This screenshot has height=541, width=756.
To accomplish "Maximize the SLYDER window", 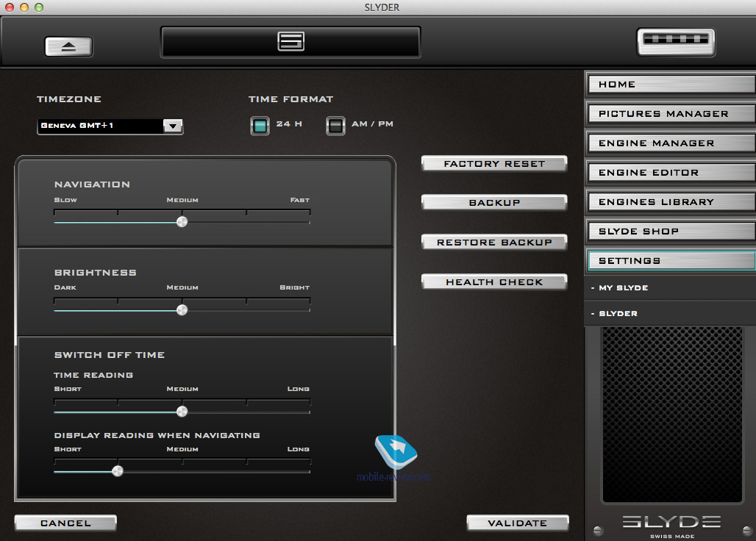I will point(39,7).
